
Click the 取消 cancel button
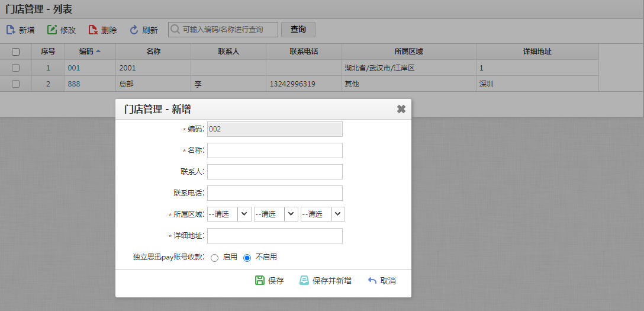pos(382,281)
